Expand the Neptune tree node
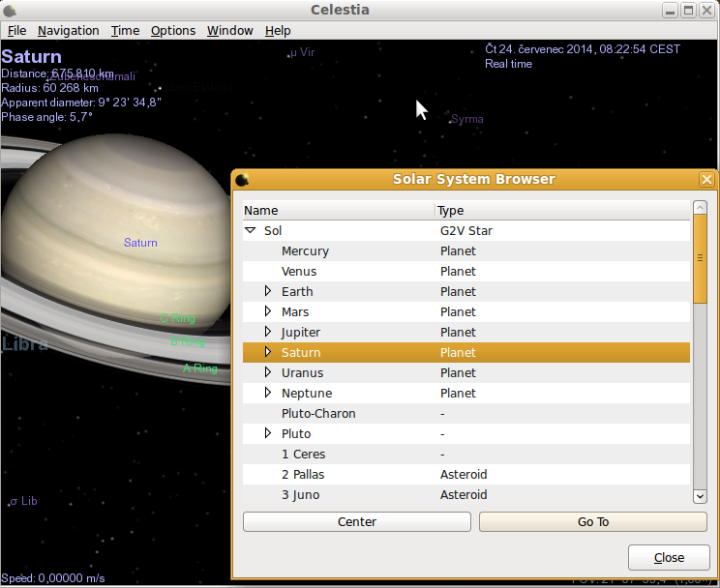 268,393
